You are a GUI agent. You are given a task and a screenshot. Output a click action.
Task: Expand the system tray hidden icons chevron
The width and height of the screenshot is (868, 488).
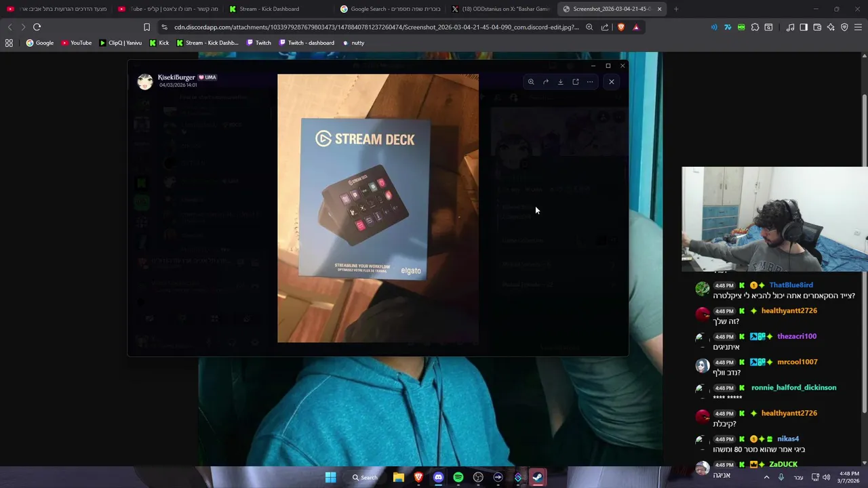(x=767, y=477)
